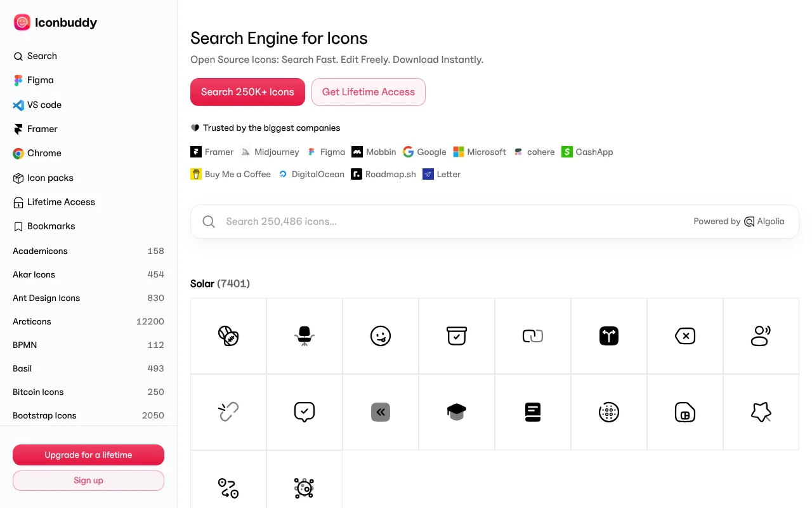
Task: Select the tongue-out smiley face icon
Action: (x=381, y=336)
